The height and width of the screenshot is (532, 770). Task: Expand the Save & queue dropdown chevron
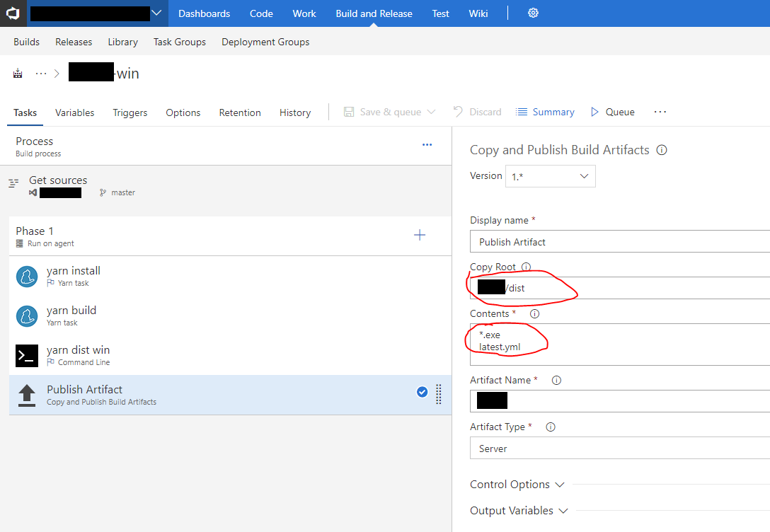(x=431, y=112)
